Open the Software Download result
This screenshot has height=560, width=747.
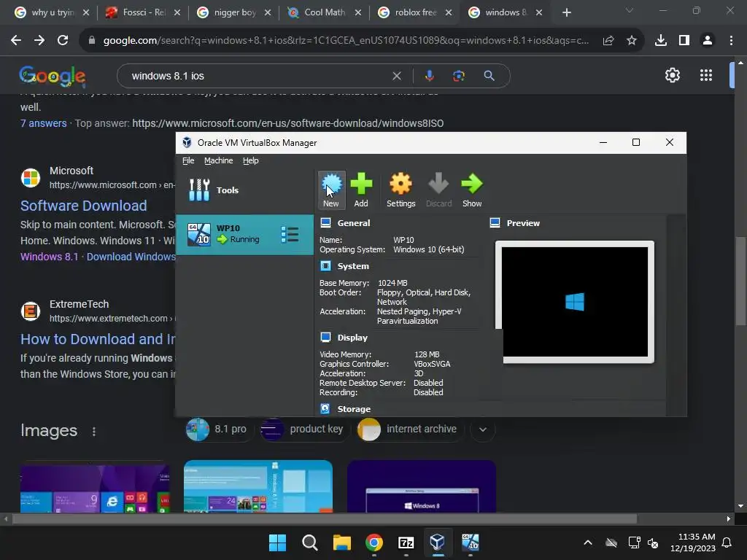click(83, 206)
